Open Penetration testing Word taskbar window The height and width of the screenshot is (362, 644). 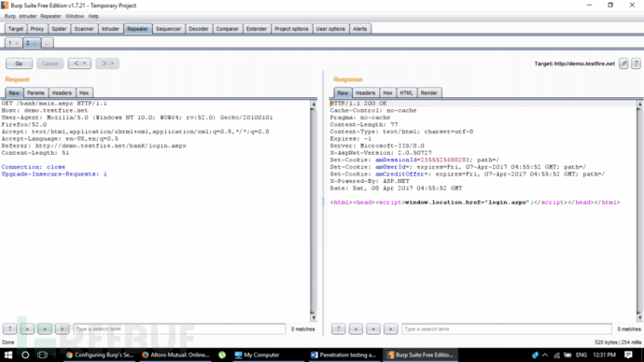tap(343, 355)
